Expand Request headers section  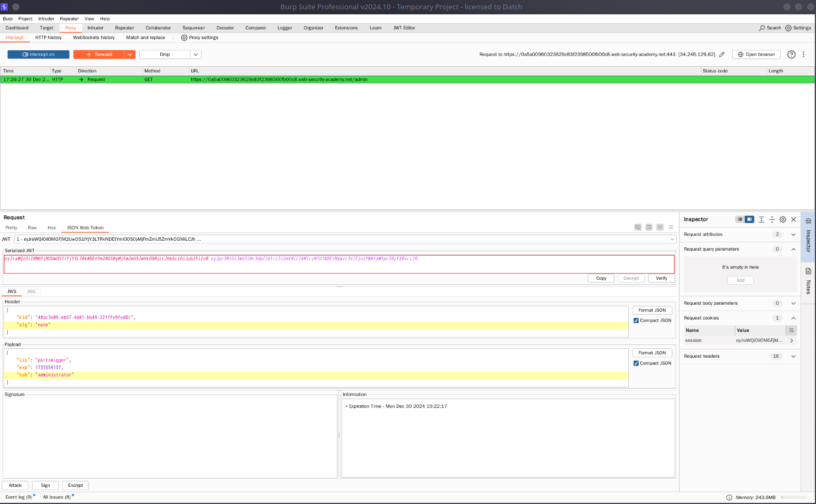pyautogui.click(x=793, y=356)
